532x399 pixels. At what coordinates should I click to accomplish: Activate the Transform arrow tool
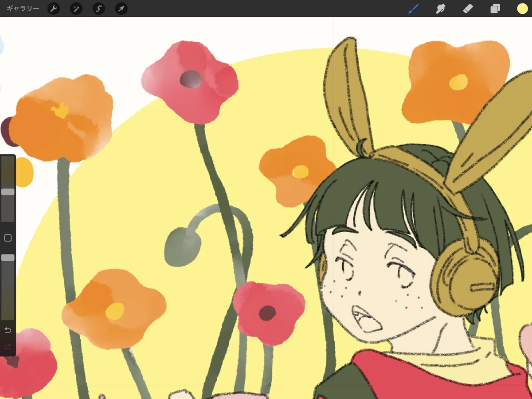[x=121, y=8]
